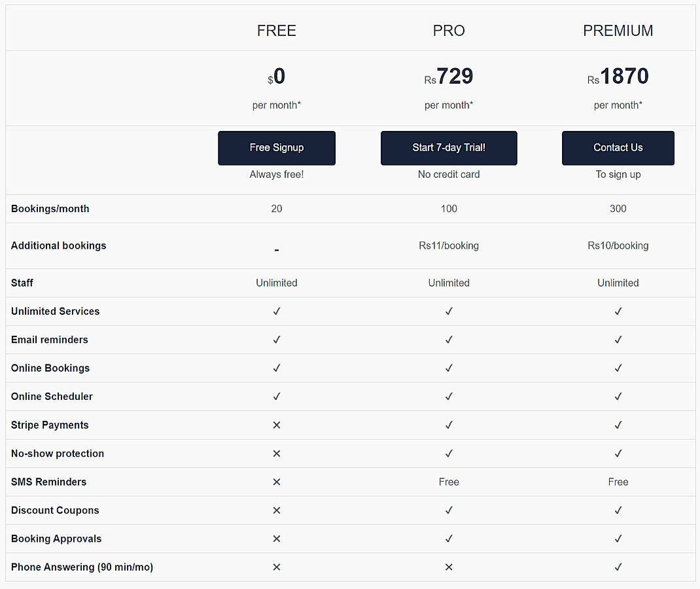Click the To sign up caption
The image size is (700, 589).
pos(618,175)
